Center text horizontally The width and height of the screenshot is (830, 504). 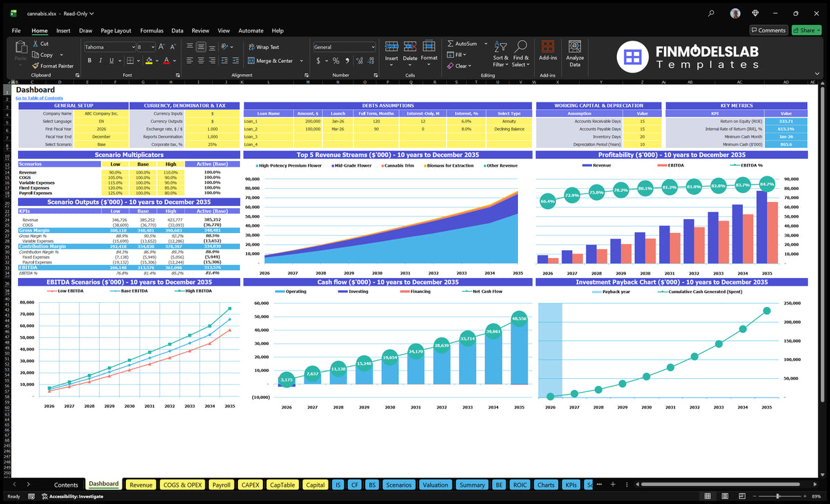201,61
